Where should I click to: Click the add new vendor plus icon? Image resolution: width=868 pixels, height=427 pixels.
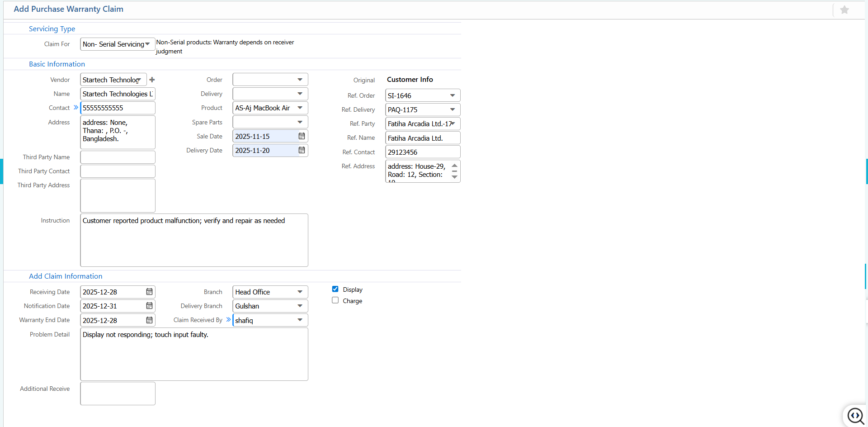(x=152, y=79)
